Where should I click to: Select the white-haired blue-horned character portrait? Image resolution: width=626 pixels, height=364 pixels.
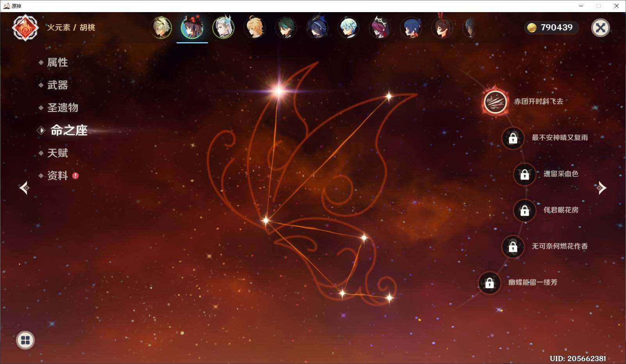224,27
